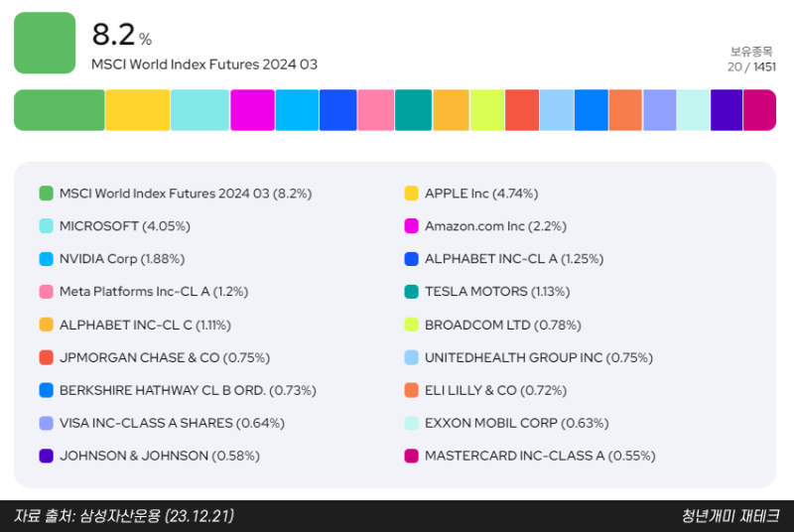Click the yellow APPLE Inc legend swatch
The height and width of the screenshot is (532, 794).
411,194
